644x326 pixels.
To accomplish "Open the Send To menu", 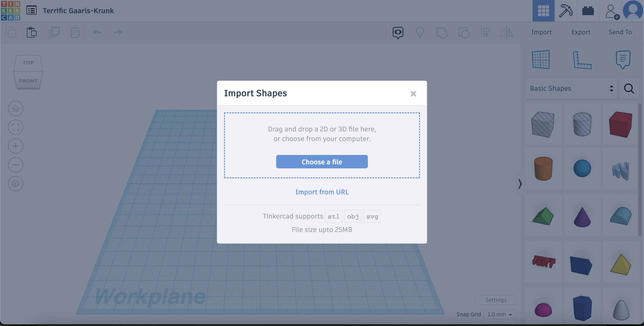I will (620, 32).
